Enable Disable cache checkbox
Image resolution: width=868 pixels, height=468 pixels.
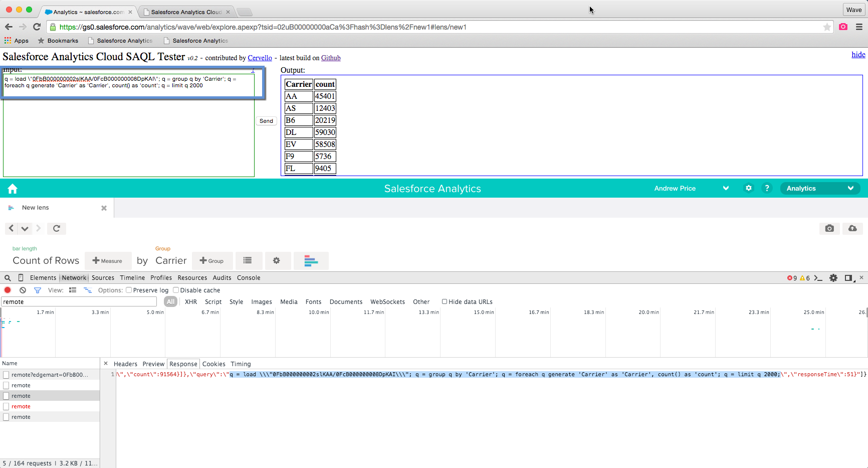(x=176, y=290)
